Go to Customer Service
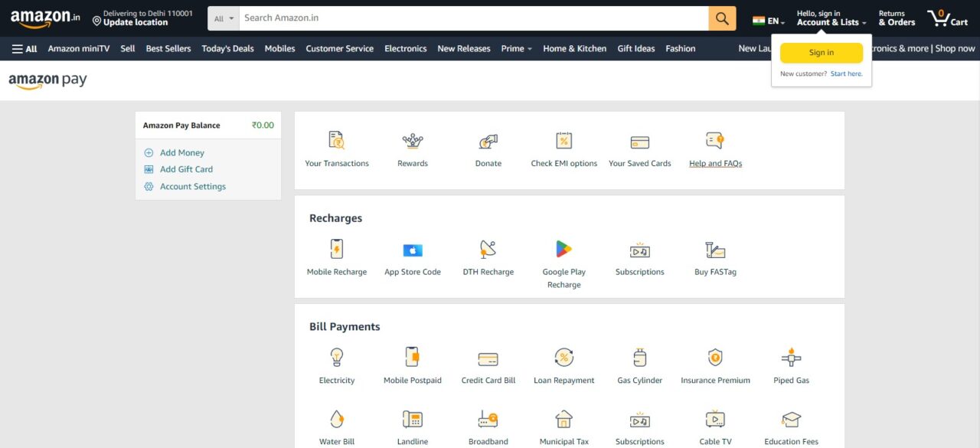Screen dimensions: 980x448 [340, 48]
